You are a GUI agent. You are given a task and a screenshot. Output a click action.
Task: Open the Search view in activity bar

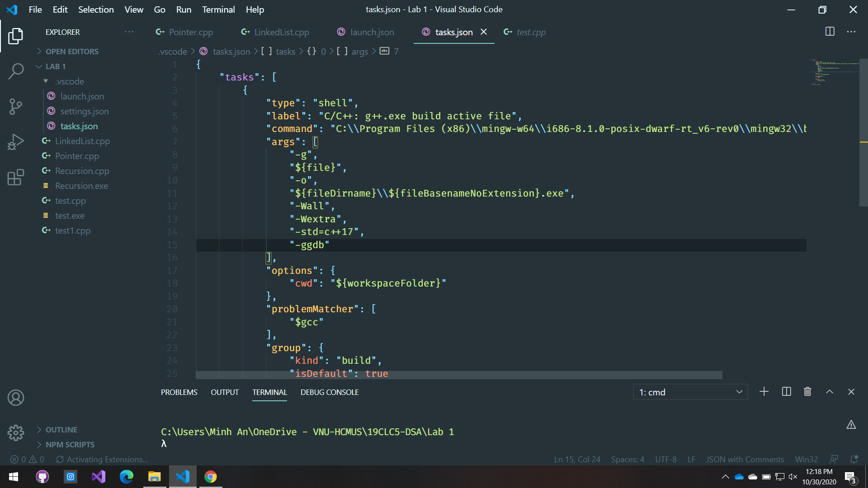(16, 71)
